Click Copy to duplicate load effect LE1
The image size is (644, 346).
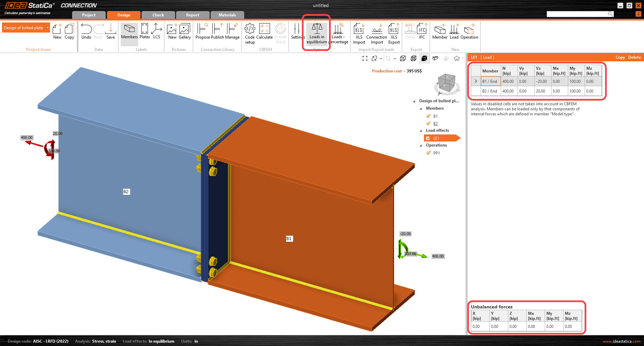[x=620, y=57]
